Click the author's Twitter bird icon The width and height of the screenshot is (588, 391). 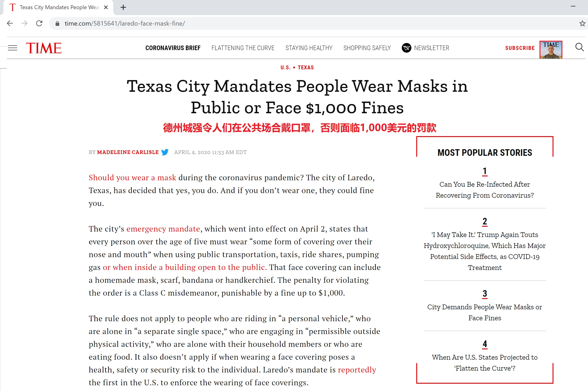(165, 152)
